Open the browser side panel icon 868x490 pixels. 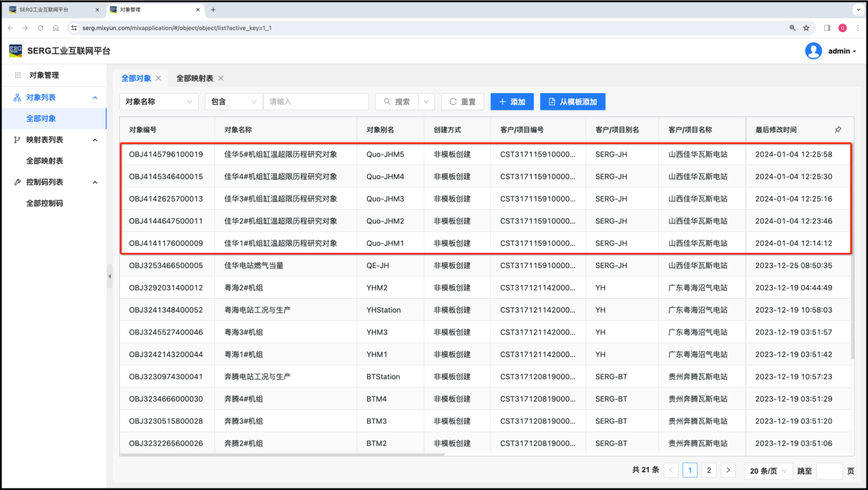pos(827,28)
